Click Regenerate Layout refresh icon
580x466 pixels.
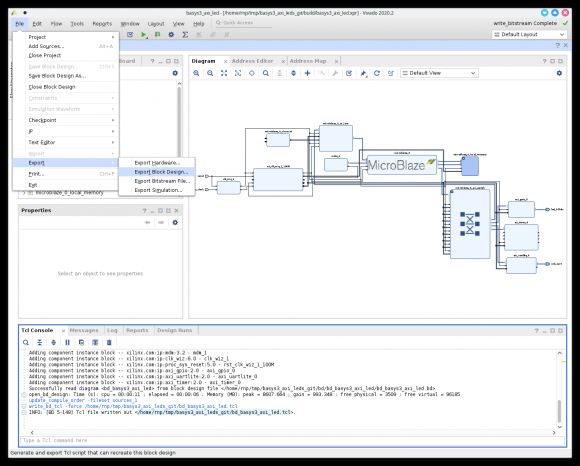(x=377, y=73)
